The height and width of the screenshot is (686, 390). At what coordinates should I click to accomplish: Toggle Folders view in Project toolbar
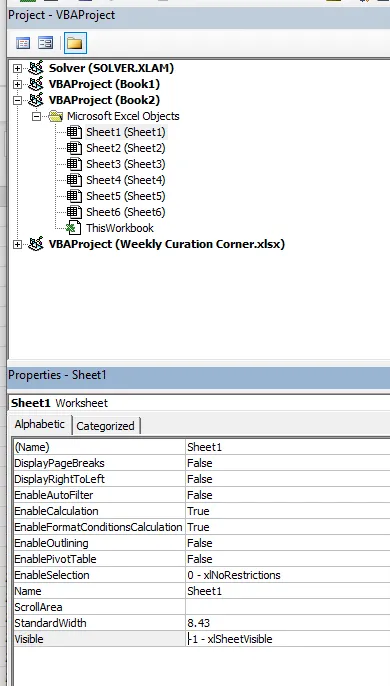coord(75,43)
